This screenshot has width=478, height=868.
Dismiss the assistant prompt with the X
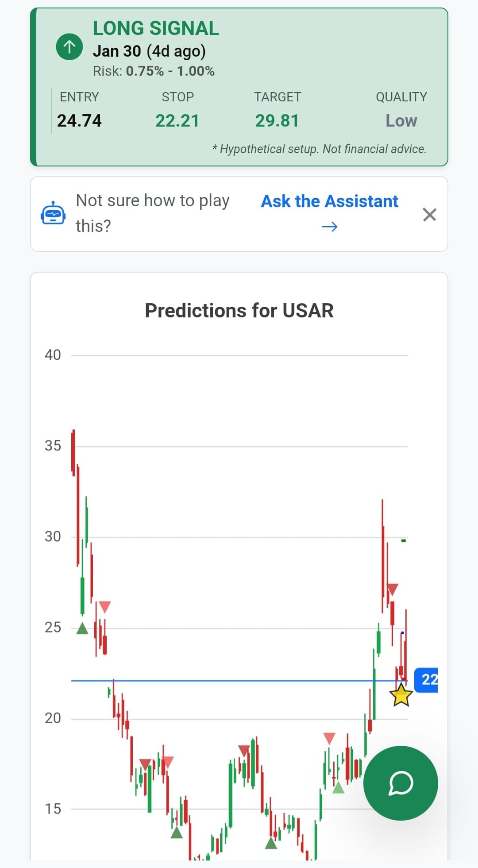[x=429, y=215]
